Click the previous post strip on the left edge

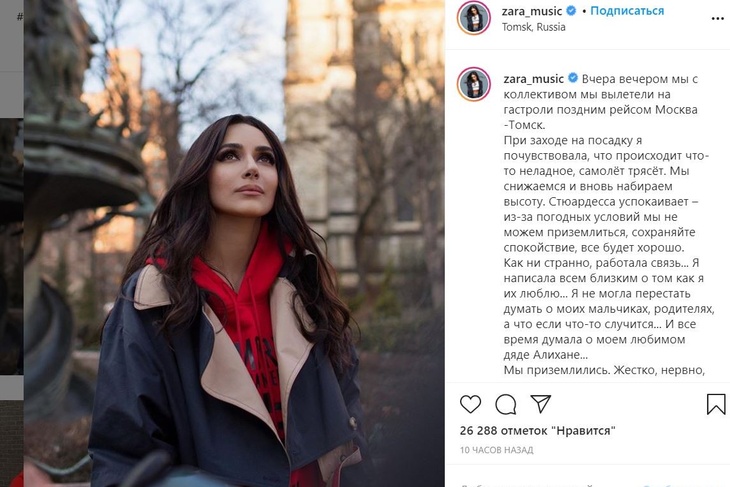pos(11,244)
